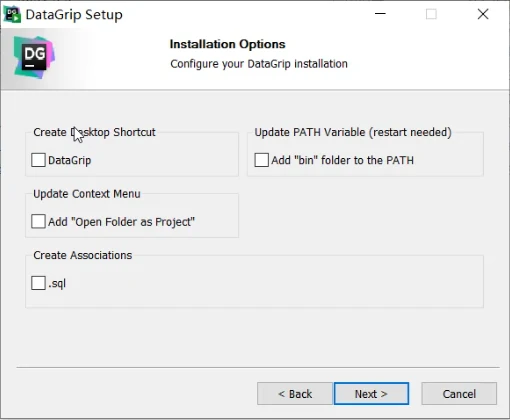This screenshot has height=420, width=510.
Task: Go to the previous step with Back
Action: pyautogui.click(x=295, y=394)
